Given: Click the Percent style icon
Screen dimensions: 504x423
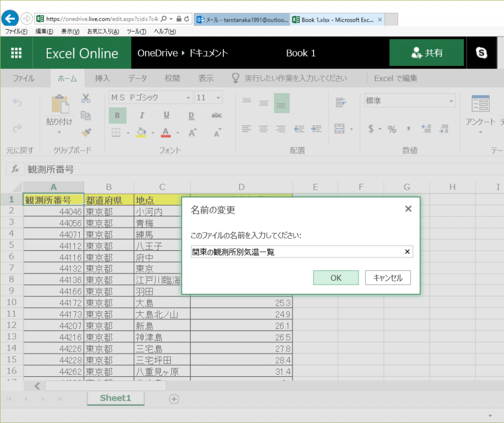Looking at the screenshot, I should 392,130.
